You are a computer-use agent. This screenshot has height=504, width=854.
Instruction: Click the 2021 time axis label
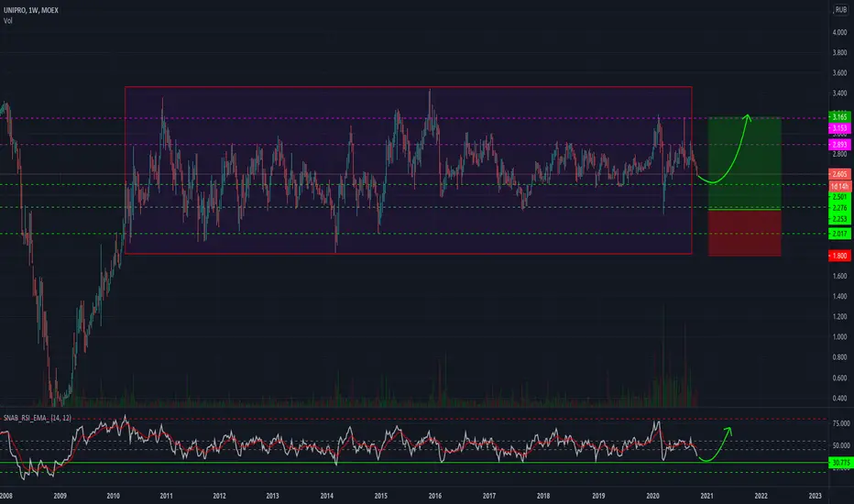[706, 496]
